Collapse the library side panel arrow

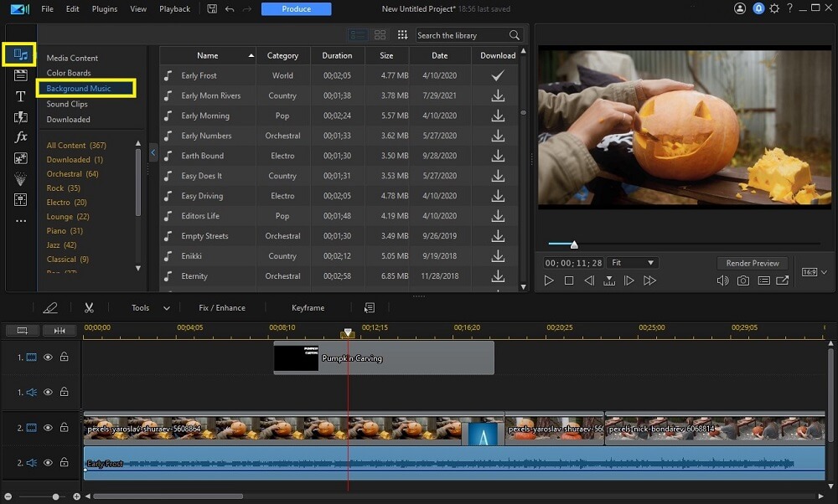[x=153, y=152]
